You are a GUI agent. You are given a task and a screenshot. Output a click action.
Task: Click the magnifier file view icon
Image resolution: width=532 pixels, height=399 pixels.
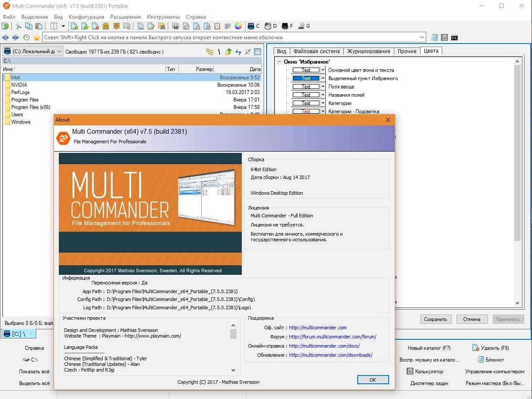coord(141,26)
